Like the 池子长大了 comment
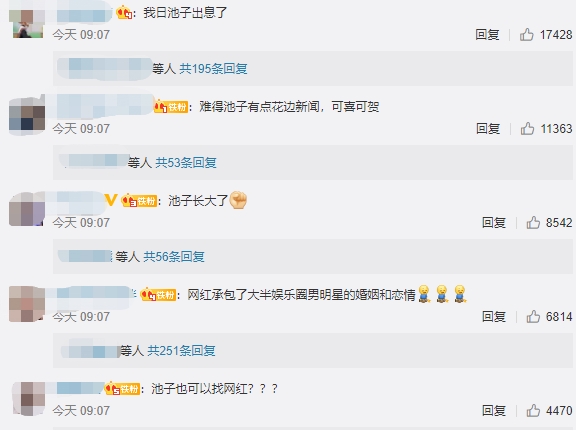The height and width of the screenshot is (430, 576). tap(533, 223)
